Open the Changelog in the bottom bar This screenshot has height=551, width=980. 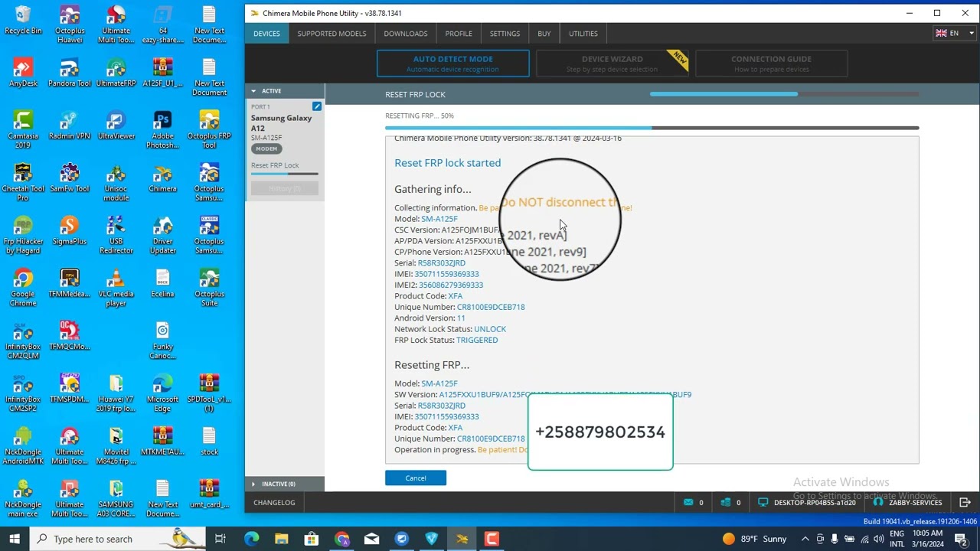coord(274,503)
